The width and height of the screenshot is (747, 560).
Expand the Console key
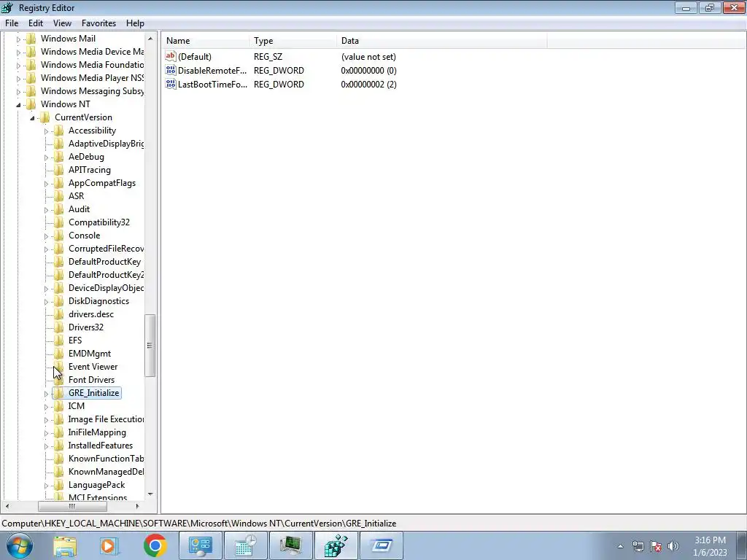(46, 236)
